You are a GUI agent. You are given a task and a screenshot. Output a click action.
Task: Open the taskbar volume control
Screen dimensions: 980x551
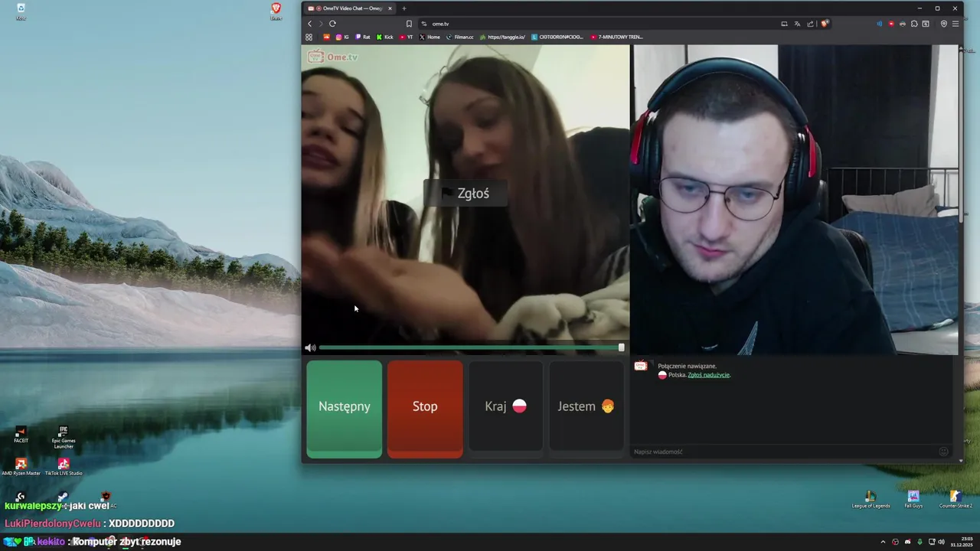[941, 542]
